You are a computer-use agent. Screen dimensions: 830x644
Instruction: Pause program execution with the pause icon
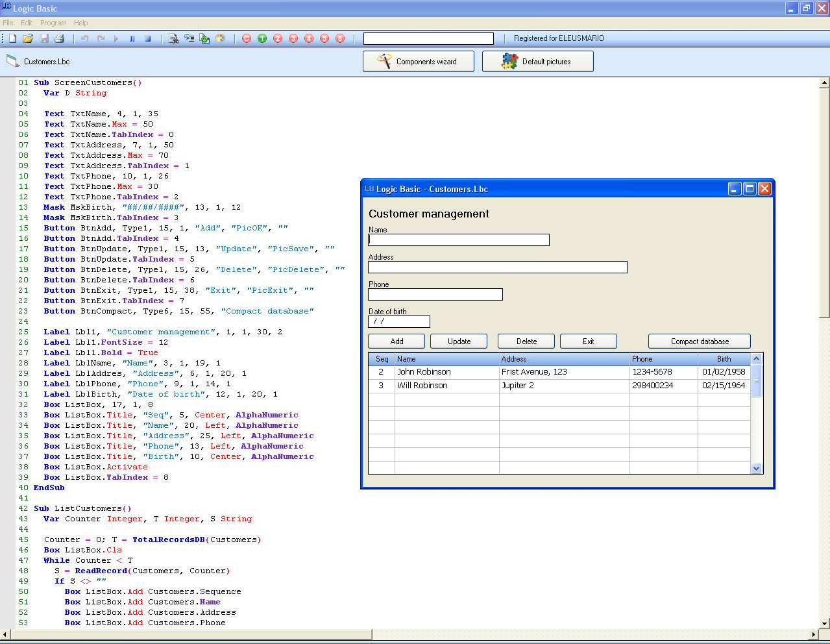click(132, 39)
